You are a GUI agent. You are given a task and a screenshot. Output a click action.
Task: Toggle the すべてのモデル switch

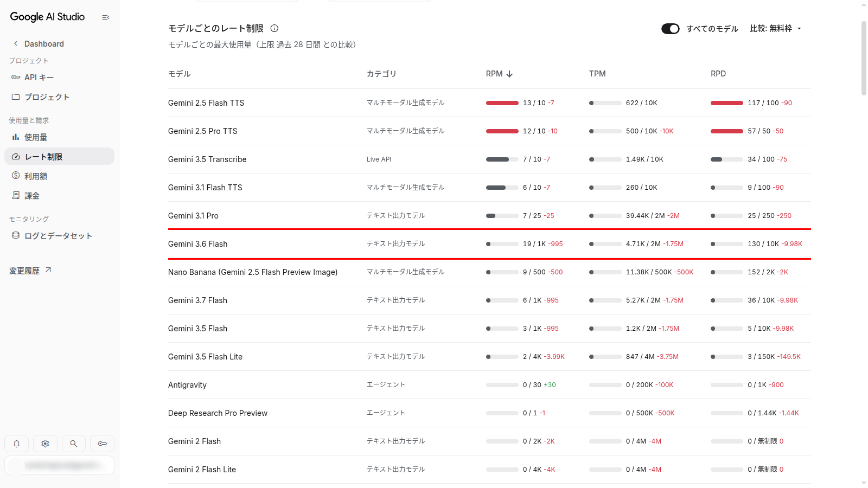point(671,29)
